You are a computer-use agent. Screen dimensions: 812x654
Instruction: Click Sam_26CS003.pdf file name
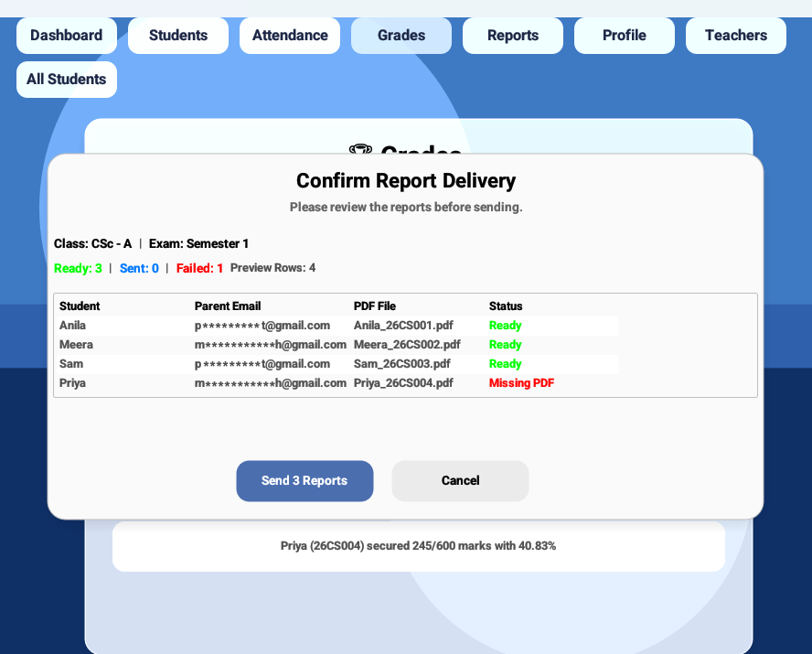click(x=401, y=363)
